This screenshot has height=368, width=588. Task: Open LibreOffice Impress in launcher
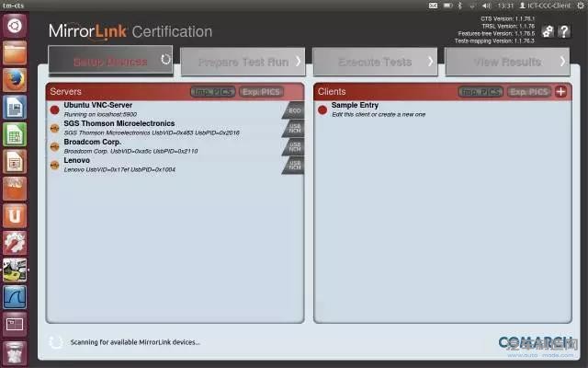pos(15,162)
